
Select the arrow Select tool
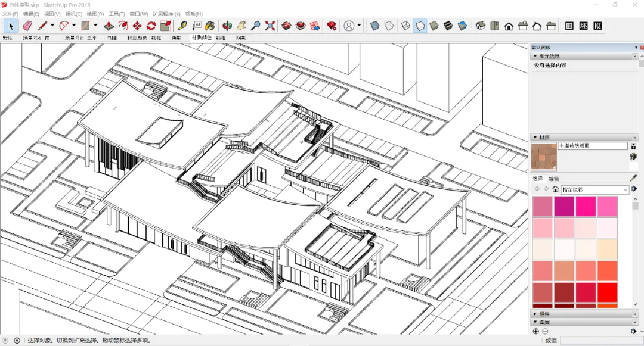(11, 26)
